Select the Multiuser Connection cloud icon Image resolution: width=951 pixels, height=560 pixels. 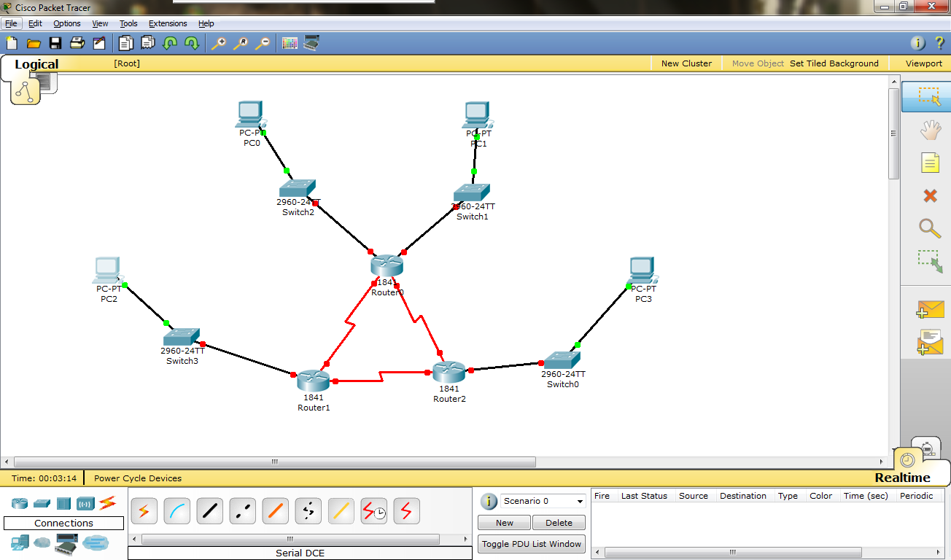[95, 542]
